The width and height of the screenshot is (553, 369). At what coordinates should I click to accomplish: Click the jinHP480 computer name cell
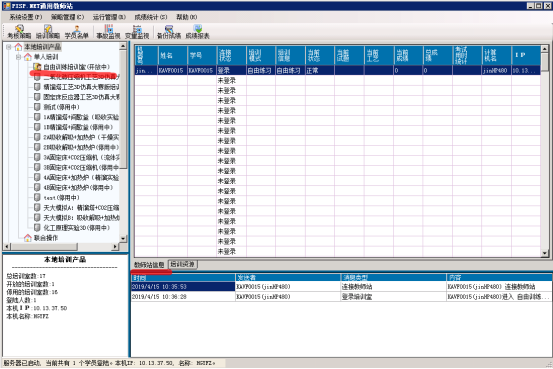click(497, 71)
